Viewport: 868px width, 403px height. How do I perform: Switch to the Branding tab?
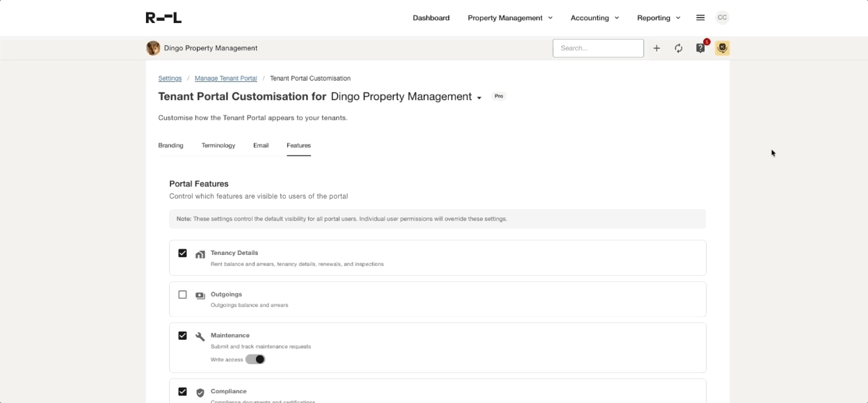pyautogui.click(x=170, y=145)
